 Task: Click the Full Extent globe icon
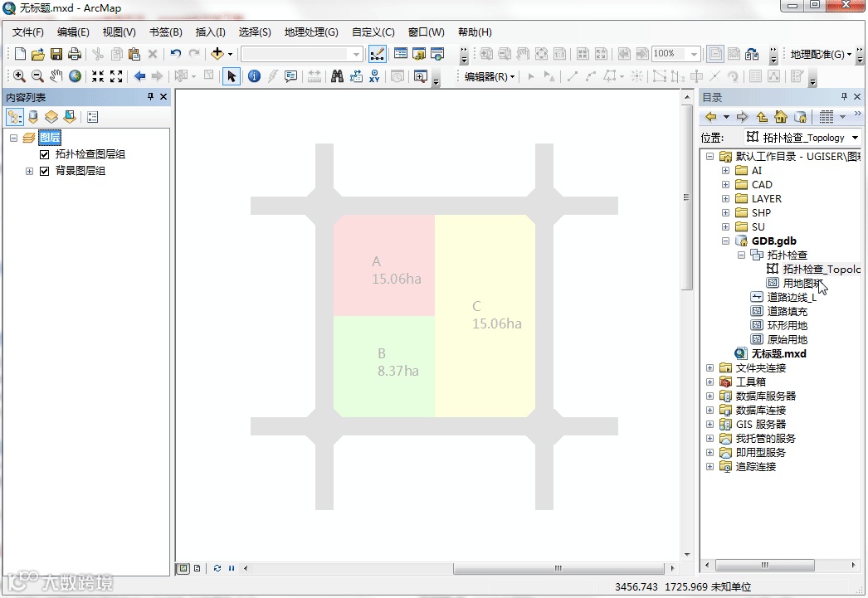point(76,76)
